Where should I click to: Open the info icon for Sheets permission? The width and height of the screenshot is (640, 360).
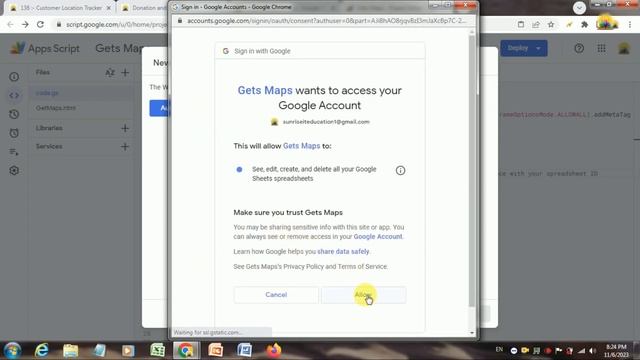[x=400, y=170]
